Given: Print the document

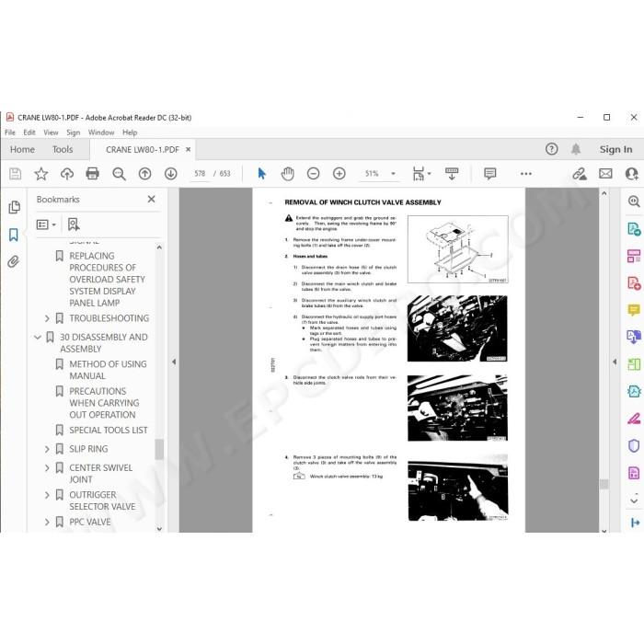Looking at the screenshot, I should (x=92, y=174).
